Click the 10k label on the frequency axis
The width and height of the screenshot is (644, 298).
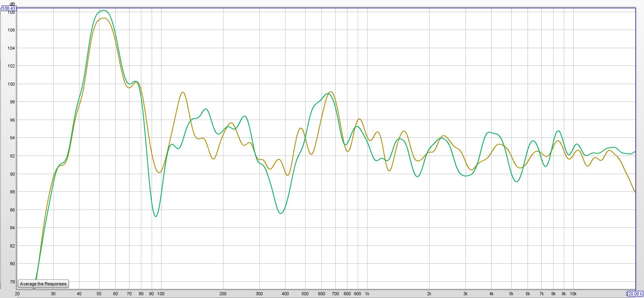point(573,294)
